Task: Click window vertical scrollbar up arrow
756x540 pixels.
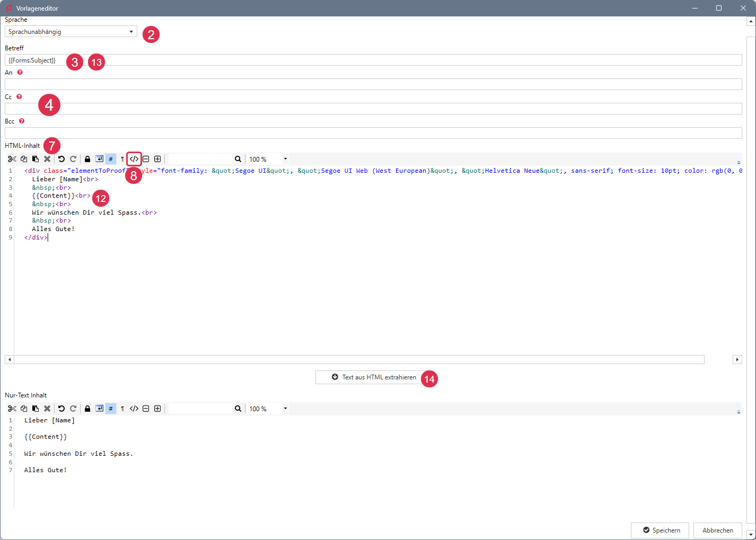Action: pyautogui.click(x=751, y=21)
